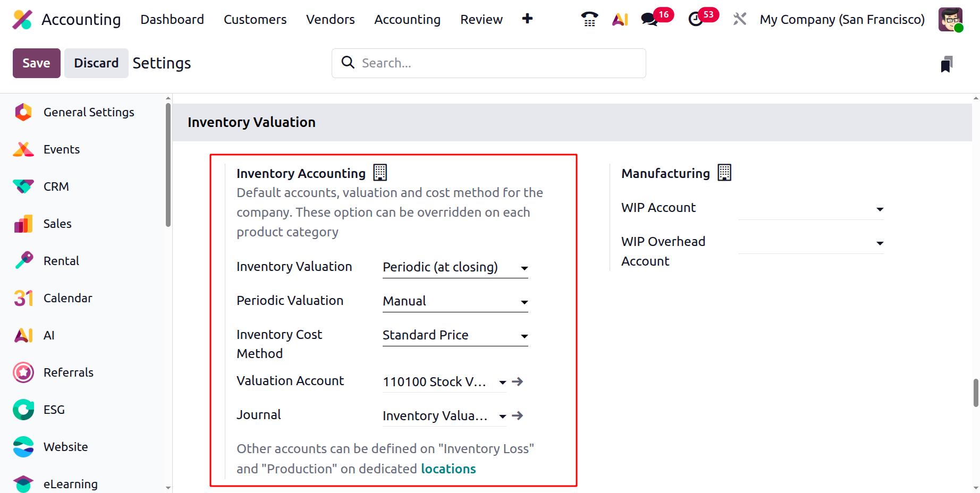This screenshot has width=980, height=493.
Task: Open the conversations messages icon
Action: point(649,19)
